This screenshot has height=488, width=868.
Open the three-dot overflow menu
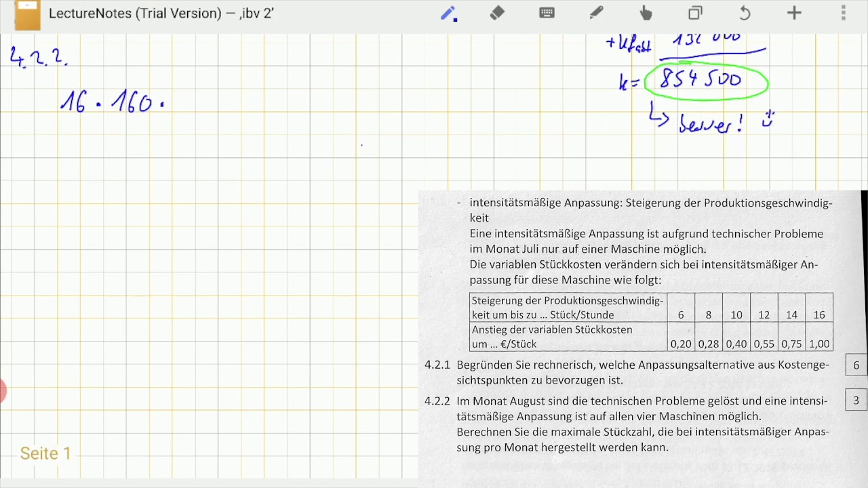tap(844, 14)
